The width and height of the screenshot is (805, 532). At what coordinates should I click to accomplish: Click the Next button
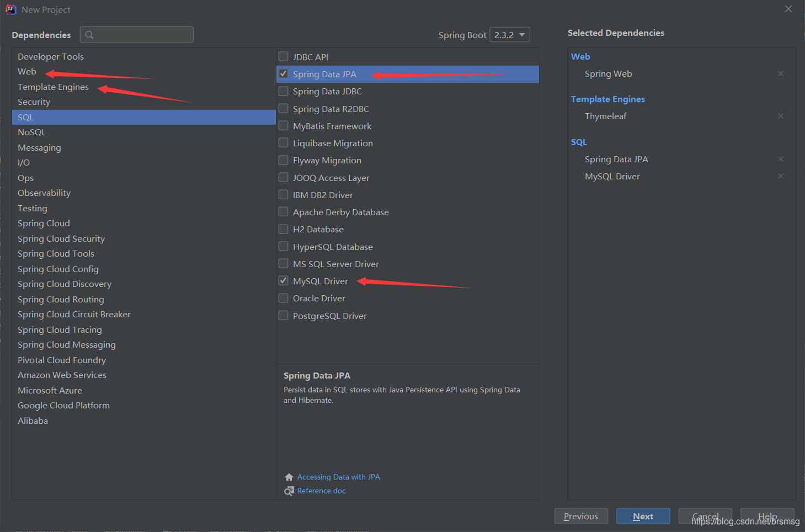pos(643,516)
